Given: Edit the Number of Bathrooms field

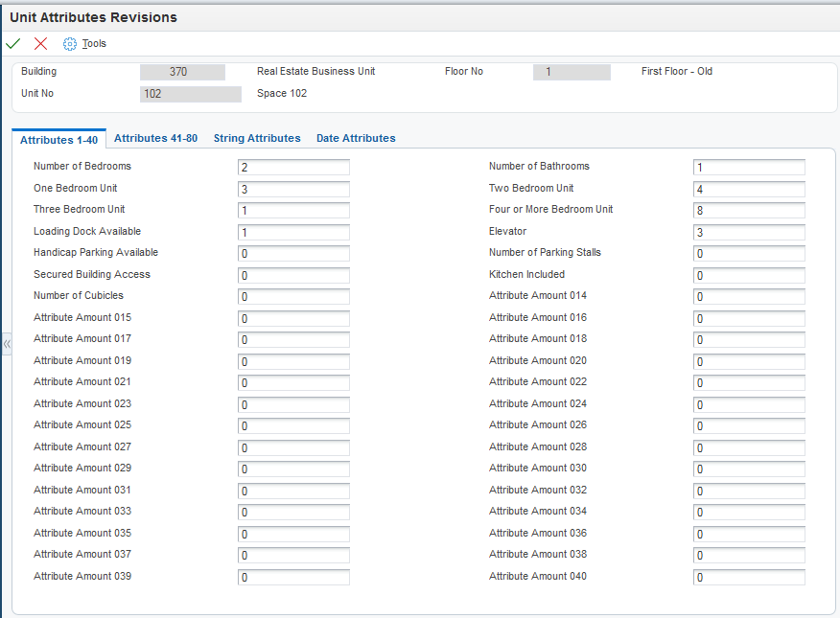Looking at the screenshot, I should [749, 167].
